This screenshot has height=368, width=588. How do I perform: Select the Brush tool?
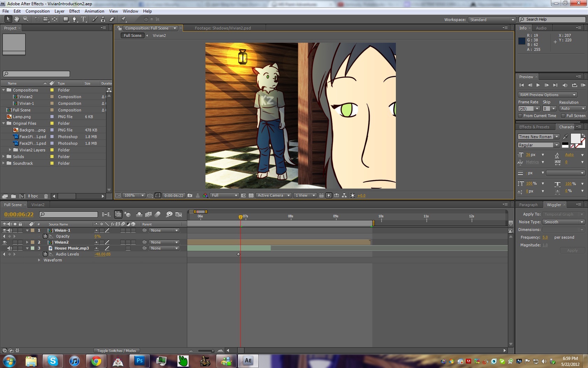tap(94, 19)
